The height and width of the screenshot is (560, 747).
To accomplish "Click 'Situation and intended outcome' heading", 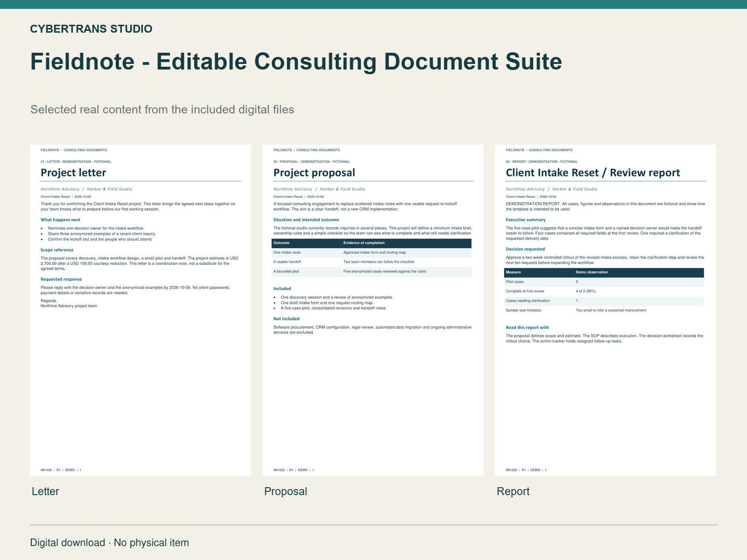I will (x=306, y=220).
